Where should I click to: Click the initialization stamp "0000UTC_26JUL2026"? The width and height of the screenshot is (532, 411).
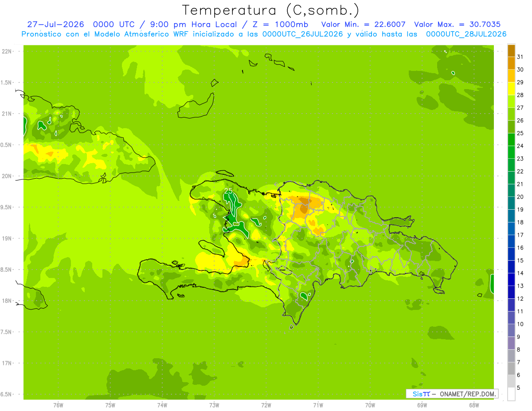(303, 34)
